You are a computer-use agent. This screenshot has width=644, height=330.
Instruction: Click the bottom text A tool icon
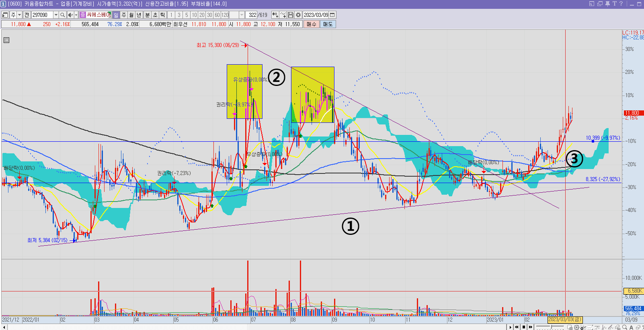pyautogui.click(x=631, y=327)
